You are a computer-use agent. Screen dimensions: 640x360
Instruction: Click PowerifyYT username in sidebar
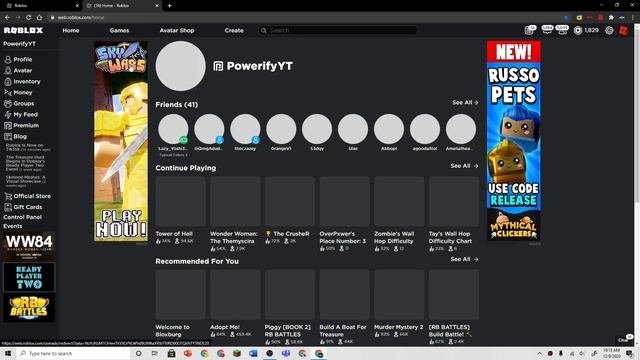point(19,44)
